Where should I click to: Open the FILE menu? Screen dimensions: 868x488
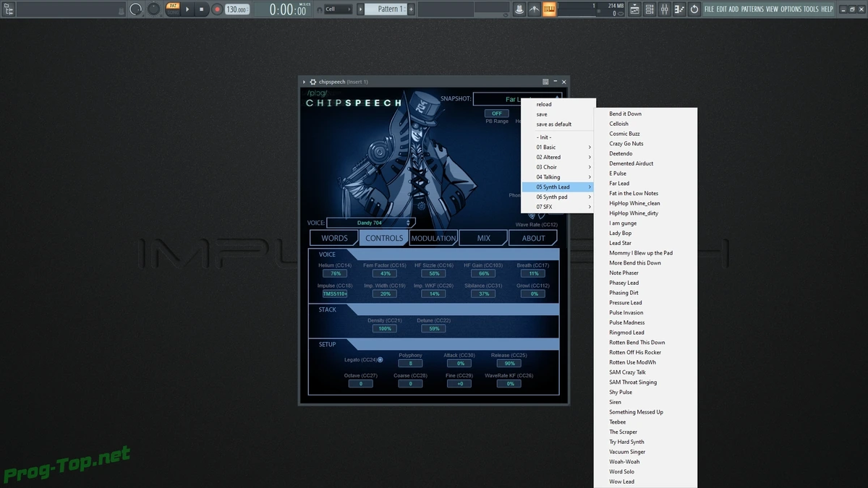(709, 9)
